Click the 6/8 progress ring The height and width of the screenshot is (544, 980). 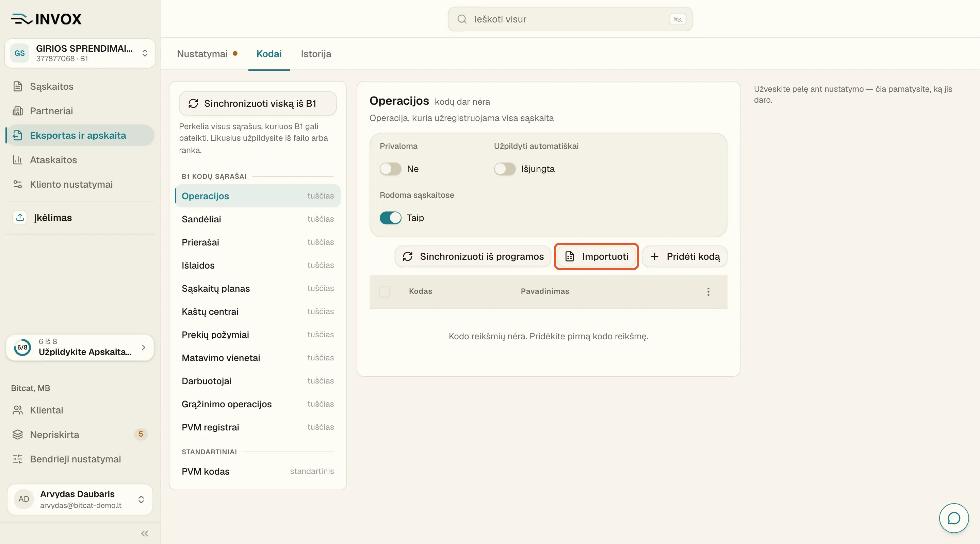[x=22, y=347]
